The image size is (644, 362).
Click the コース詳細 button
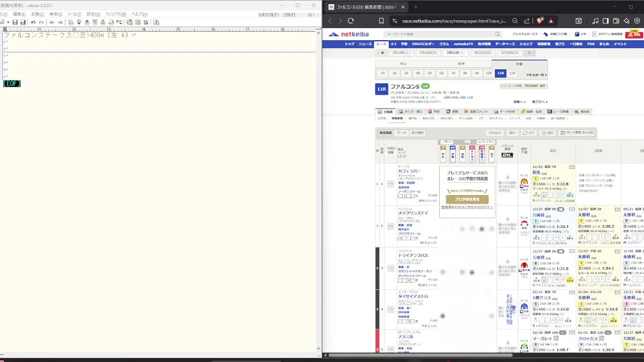click(511, 86)
